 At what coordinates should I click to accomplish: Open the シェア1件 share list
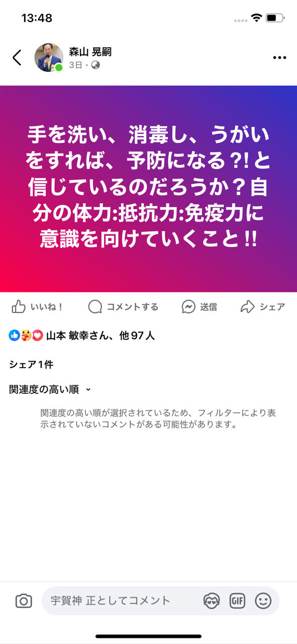31,365
